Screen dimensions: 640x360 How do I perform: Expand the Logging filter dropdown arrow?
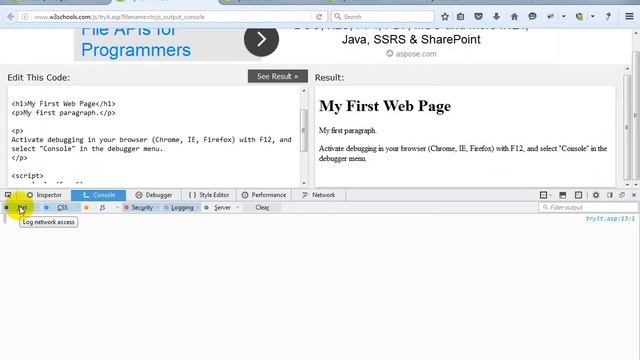[198, 208]
